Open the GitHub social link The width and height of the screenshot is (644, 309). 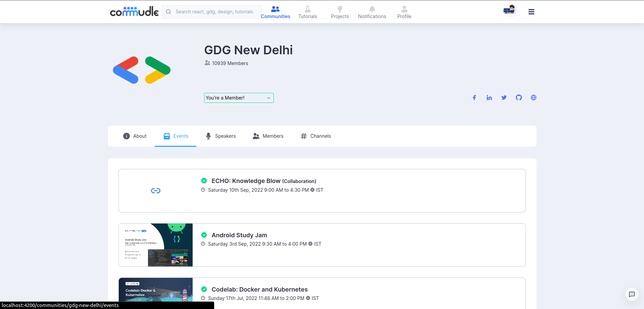[x=519, y=98]
